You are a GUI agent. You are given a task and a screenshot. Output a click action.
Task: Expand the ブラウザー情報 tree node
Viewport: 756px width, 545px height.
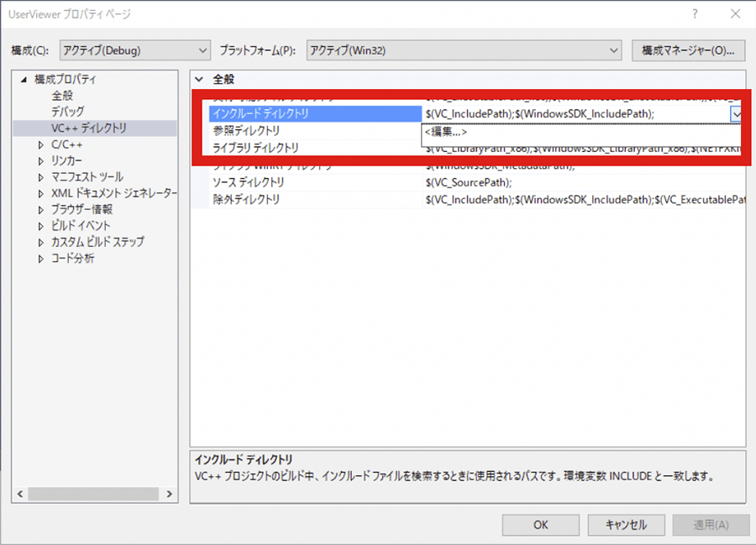[x=41, y=210]
